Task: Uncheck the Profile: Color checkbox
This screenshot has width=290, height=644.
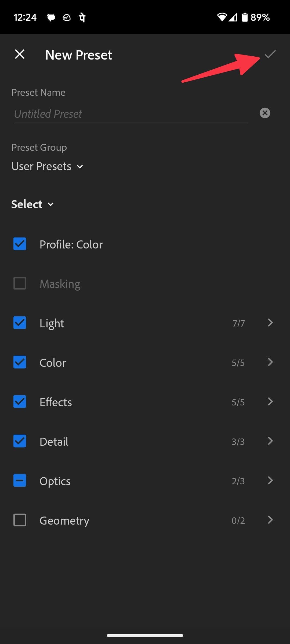Action: (x=20, y=244)
